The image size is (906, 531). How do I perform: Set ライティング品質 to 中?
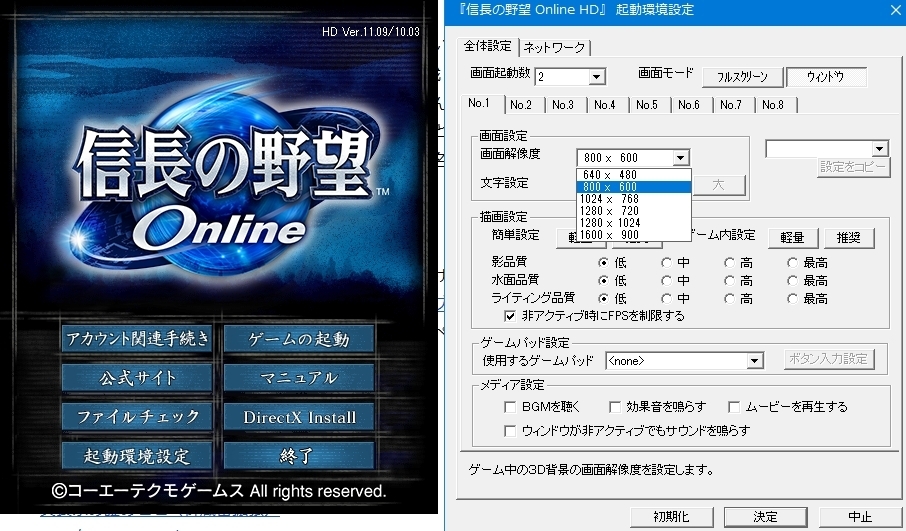(666, 299)
